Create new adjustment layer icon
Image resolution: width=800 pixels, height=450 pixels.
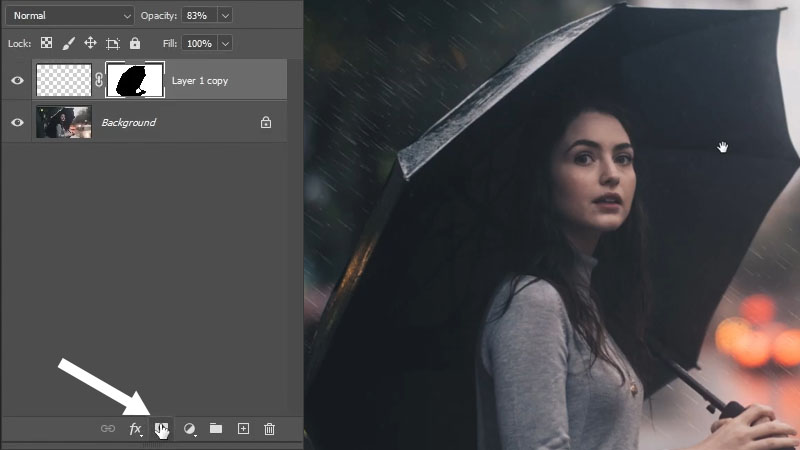pos(189,429)
